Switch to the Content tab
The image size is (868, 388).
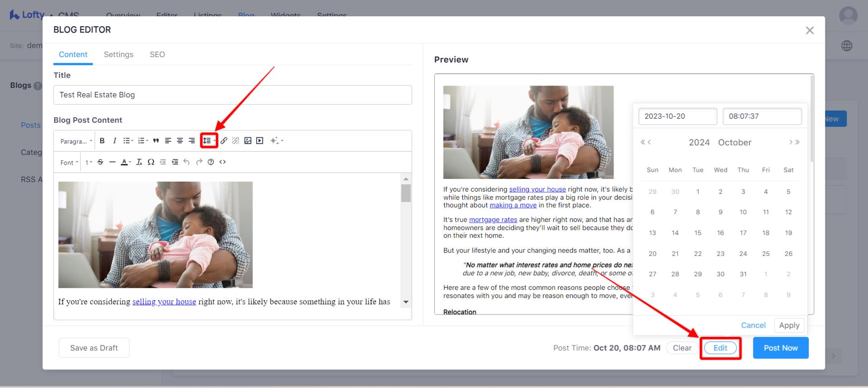click(x=73, y=54)
